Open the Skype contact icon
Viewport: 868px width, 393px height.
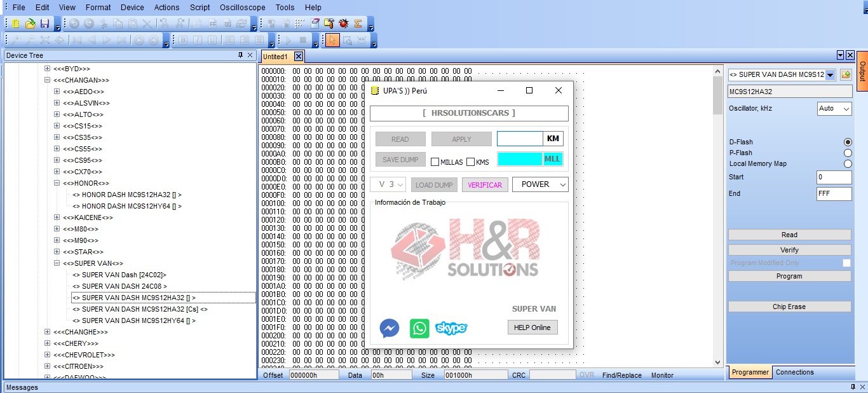point(451,328)
